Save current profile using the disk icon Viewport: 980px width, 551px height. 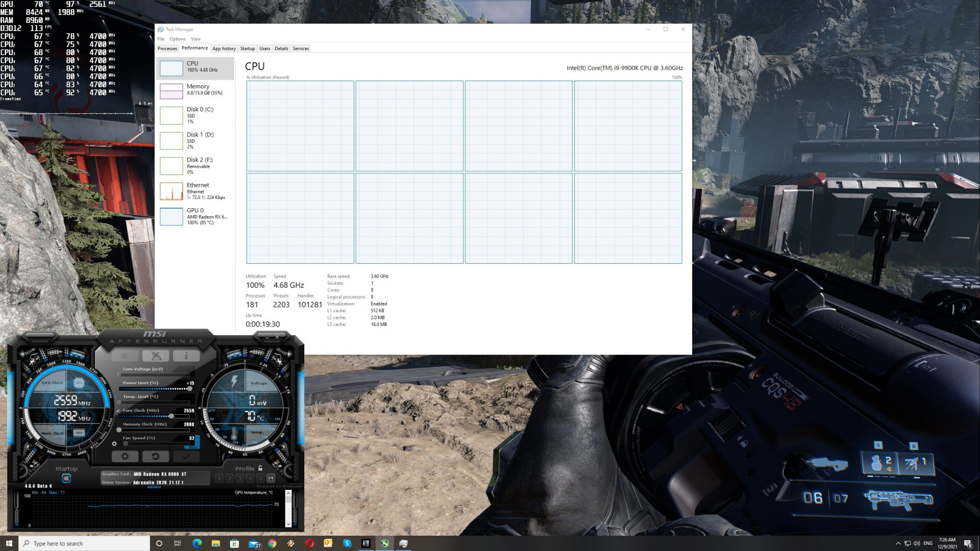tap(271, 478)
